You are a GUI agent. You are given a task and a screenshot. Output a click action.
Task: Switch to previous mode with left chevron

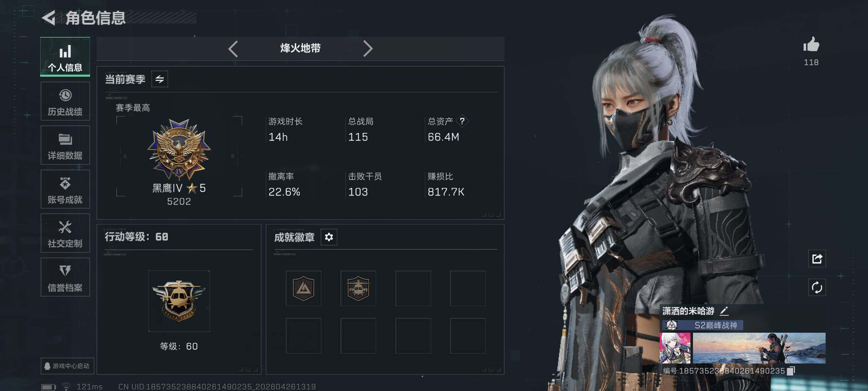pyautogui.click(x=233, y=49)
